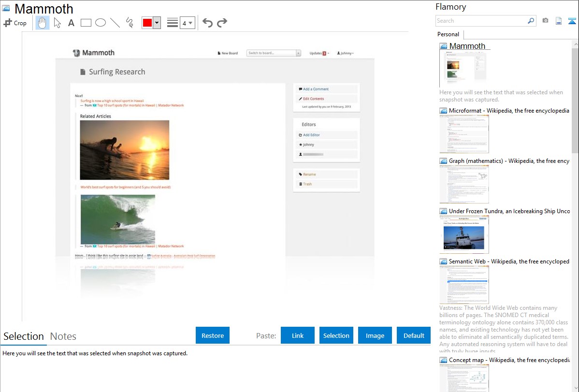Activate the hand pan tool
Viewport: 579px width, 392px height.
[43, 23]
